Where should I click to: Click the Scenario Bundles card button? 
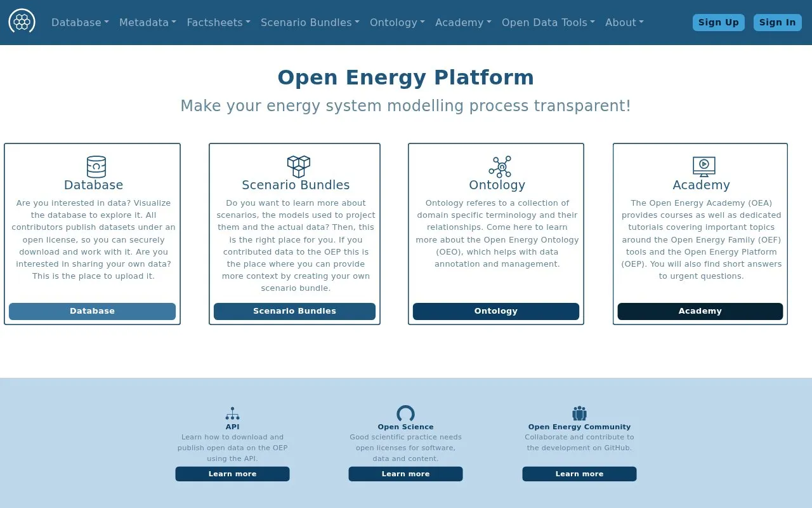(294, 311)
